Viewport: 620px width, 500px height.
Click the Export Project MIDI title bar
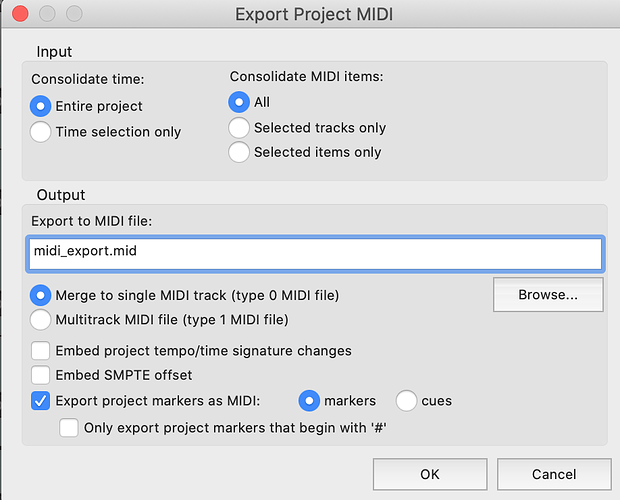(x=314, y=14)
